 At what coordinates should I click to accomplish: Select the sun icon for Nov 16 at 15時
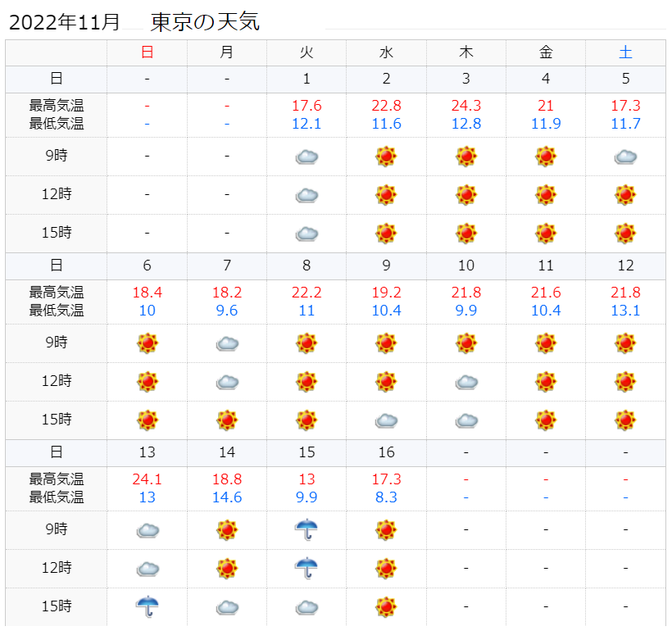click(x=386, y=607)
